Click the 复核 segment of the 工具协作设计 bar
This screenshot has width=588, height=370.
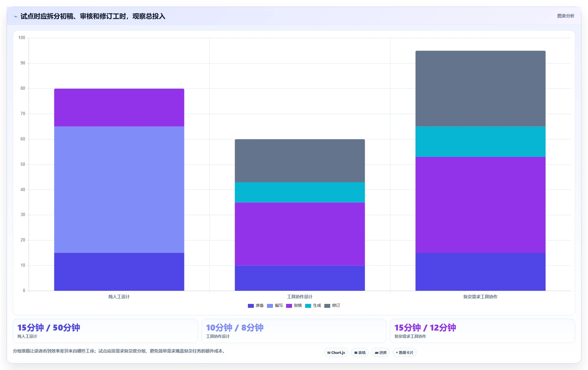coord(300,234)
